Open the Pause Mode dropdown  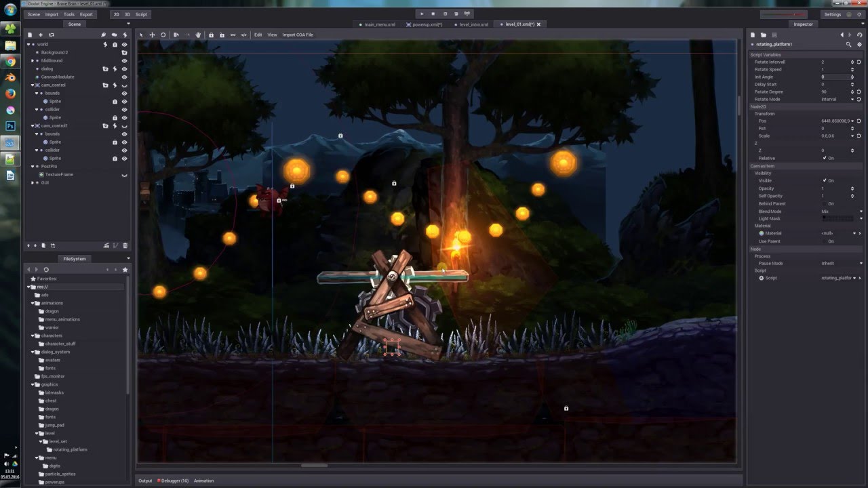pos(842,263)
